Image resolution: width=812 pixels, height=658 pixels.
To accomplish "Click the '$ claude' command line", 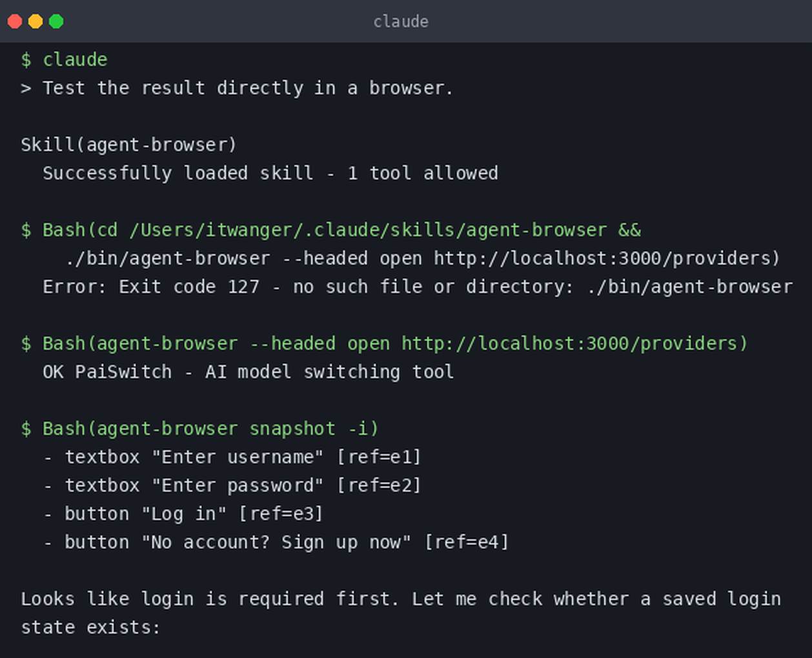I will pos(64,59).
